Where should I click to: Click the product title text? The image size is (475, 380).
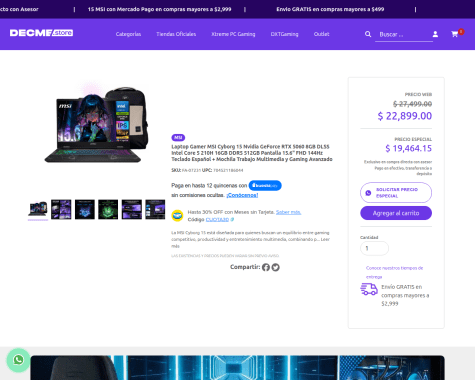[252, 153]
